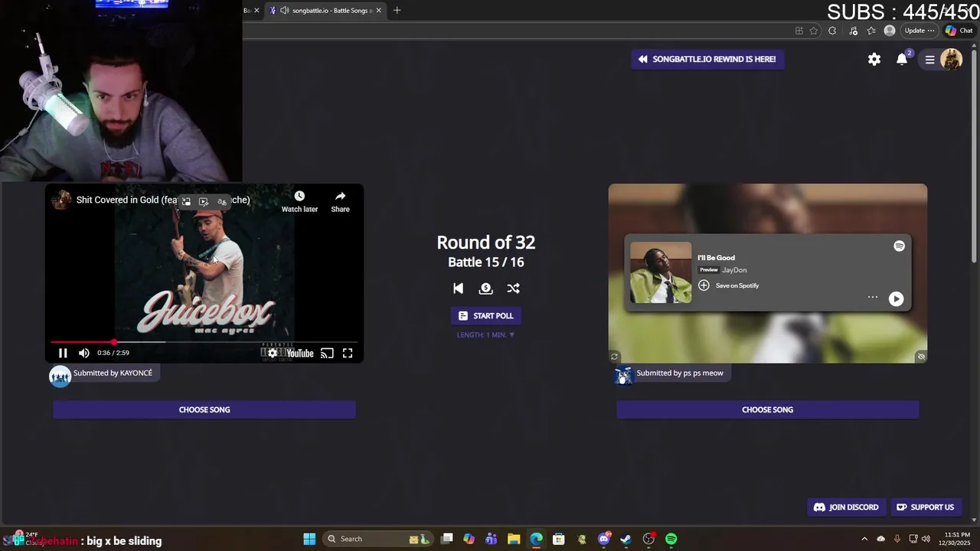
Task: Choose the song submitted by ps ps meow
Action: point(767,409)
